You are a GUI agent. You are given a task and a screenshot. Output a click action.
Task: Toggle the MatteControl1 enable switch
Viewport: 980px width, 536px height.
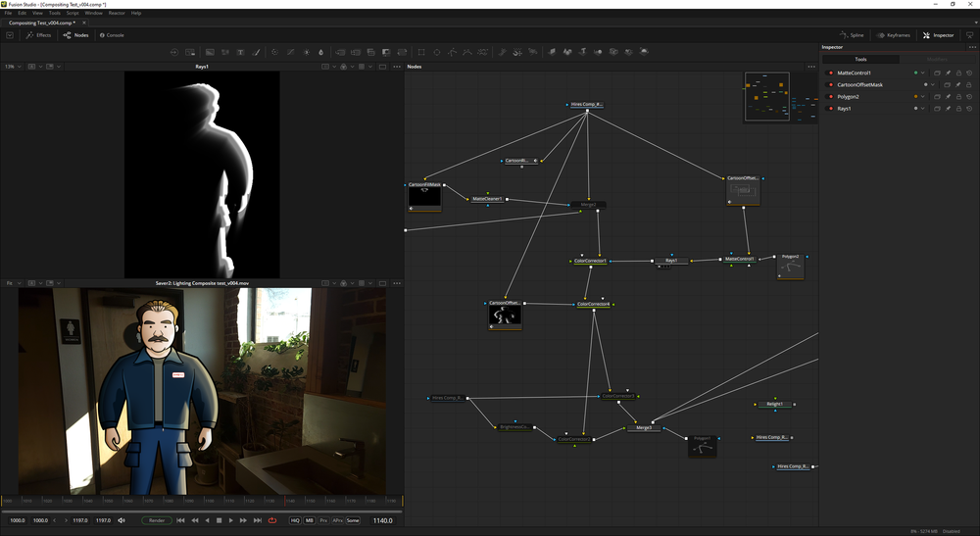(831, 73)
